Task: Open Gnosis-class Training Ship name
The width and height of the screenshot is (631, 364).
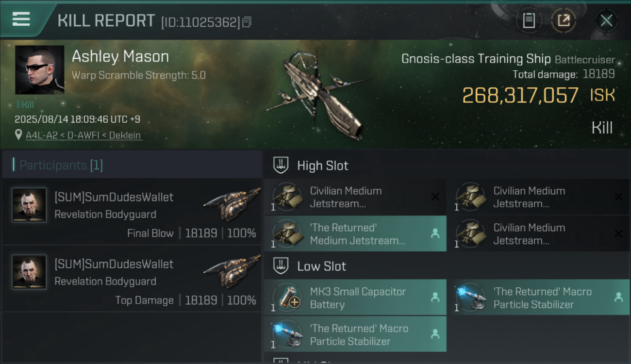Action: (476, 59)
